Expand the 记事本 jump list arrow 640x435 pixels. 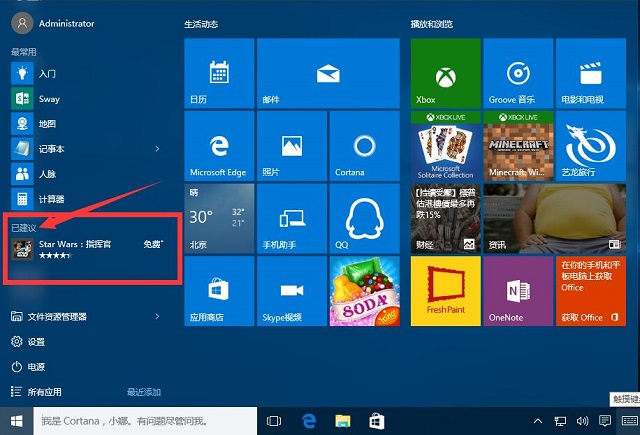pyautogui.click(x=157, y=149)
